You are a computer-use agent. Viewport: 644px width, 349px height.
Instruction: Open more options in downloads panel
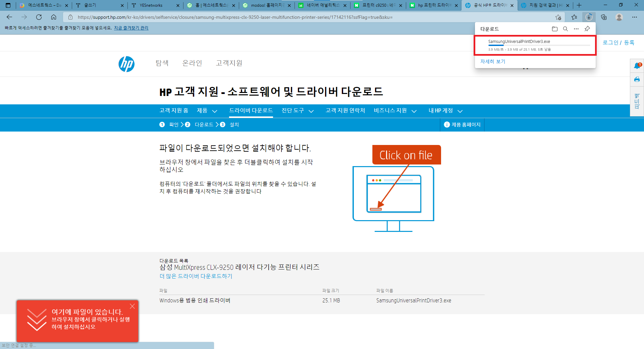point(576,29)
